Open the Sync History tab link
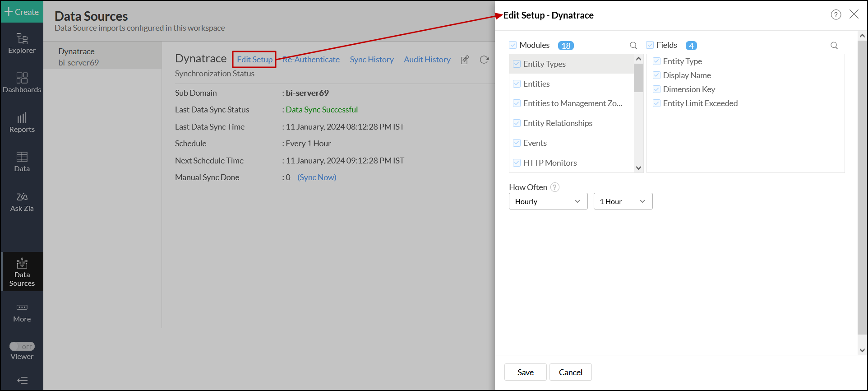Image resolution: width=868 pixels, height=391 pixels. click(371, 60)
